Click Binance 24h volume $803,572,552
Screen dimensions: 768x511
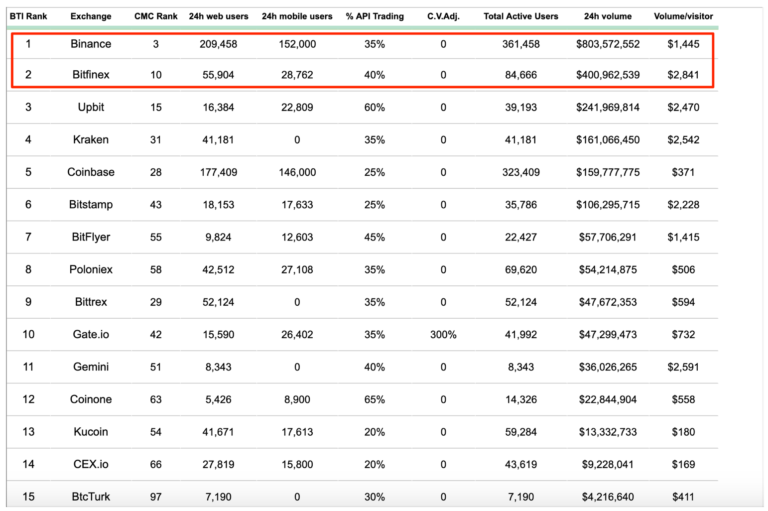click(x=608, y=44)
